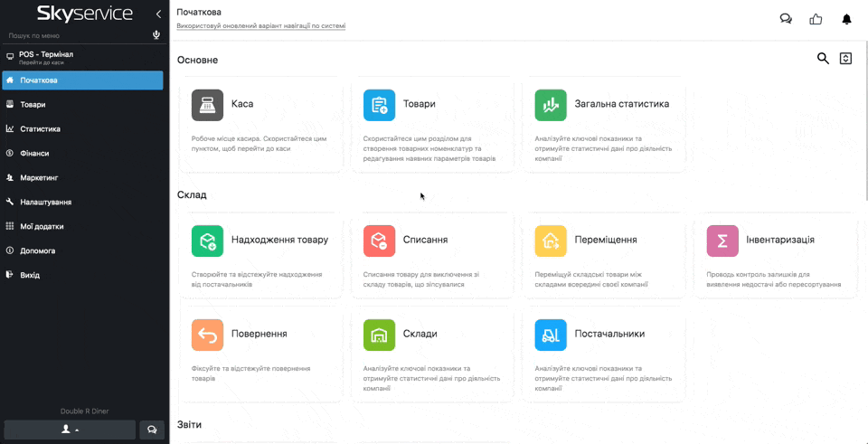Open the Склади green warehouse icon

tap(379, 335)
